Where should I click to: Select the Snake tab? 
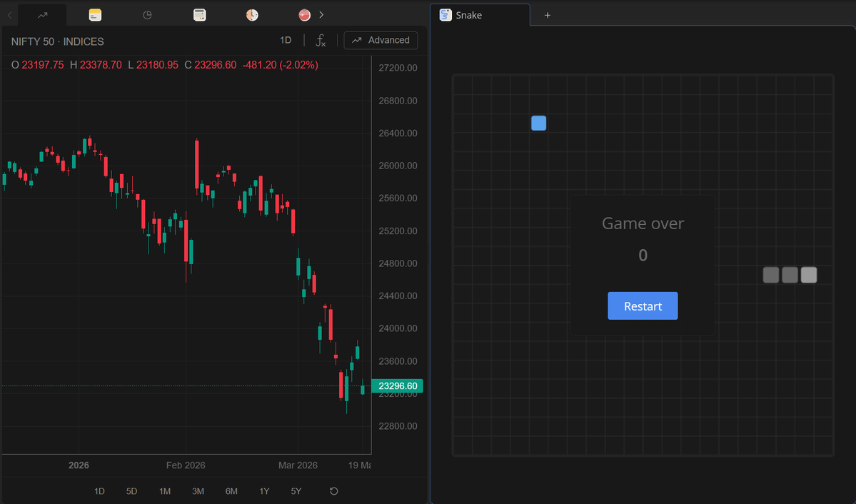pos(480,15)
